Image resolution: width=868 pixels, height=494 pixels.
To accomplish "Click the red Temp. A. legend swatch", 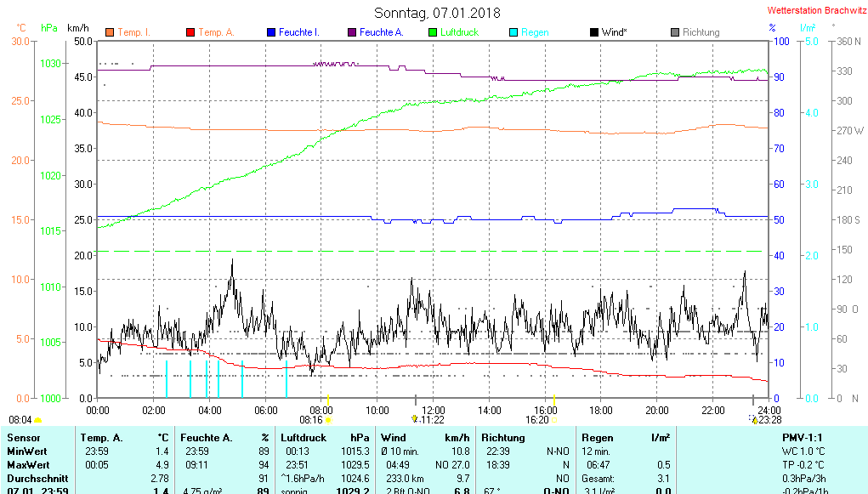I will click(190, 32).
